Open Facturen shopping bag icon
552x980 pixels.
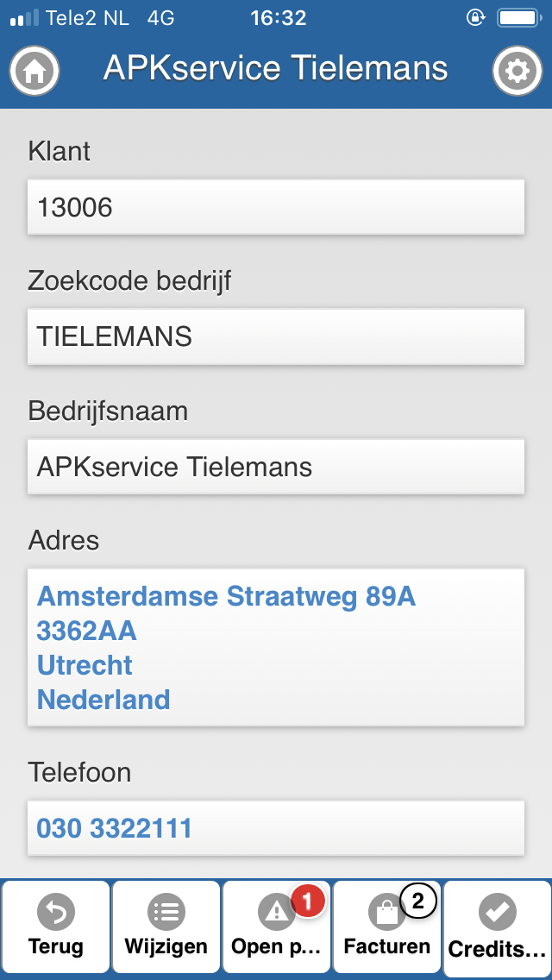coord(387,913)
